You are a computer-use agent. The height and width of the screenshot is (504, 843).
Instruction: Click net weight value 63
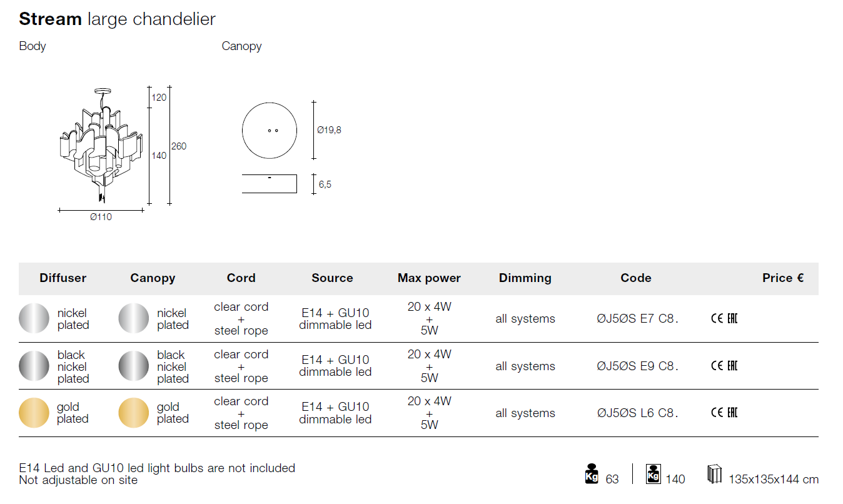[x=612, y=480]
